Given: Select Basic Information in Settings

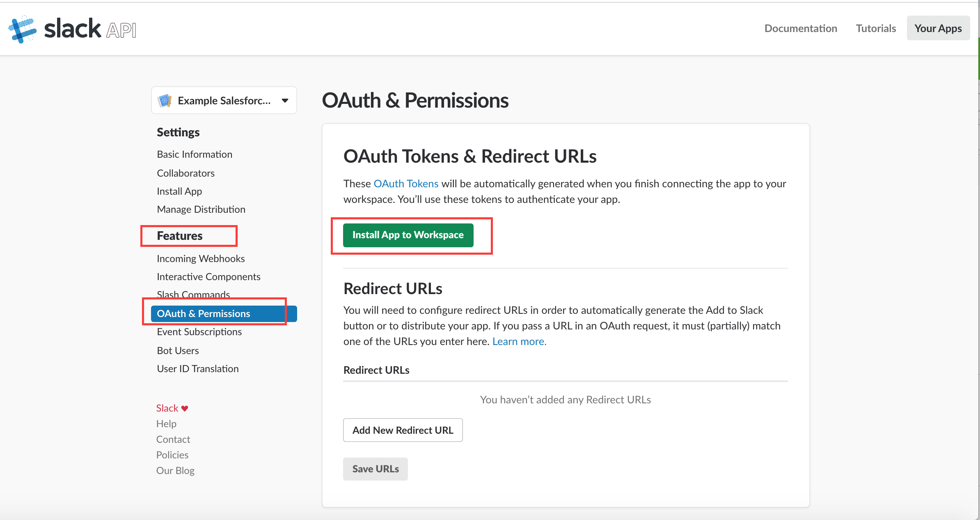Looking at the screenshot, I should pyautogui.click(x=195, y=154).
